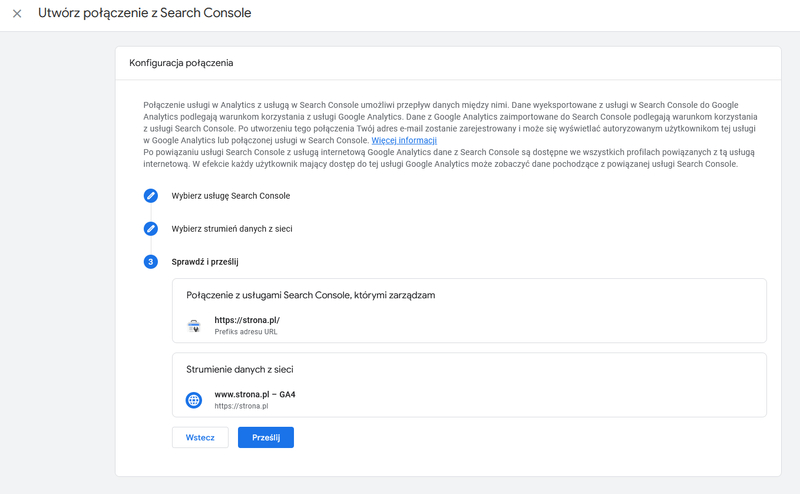800x494 pixels.
Task: Click the globe icon for the web stream
Action: pos(194,400)
